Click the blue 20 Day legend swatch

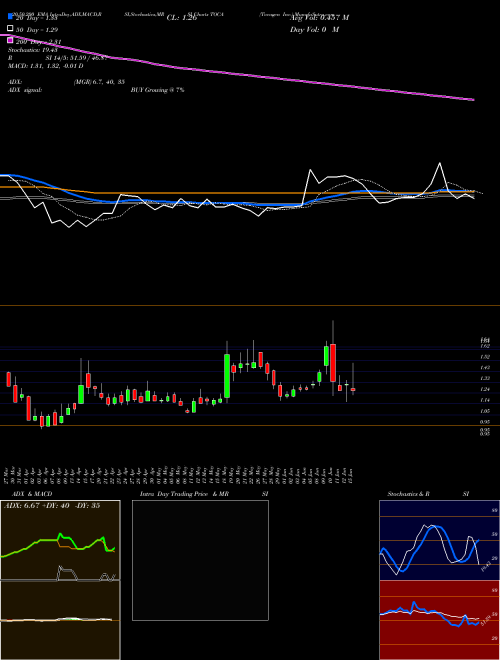pos(10,16)
